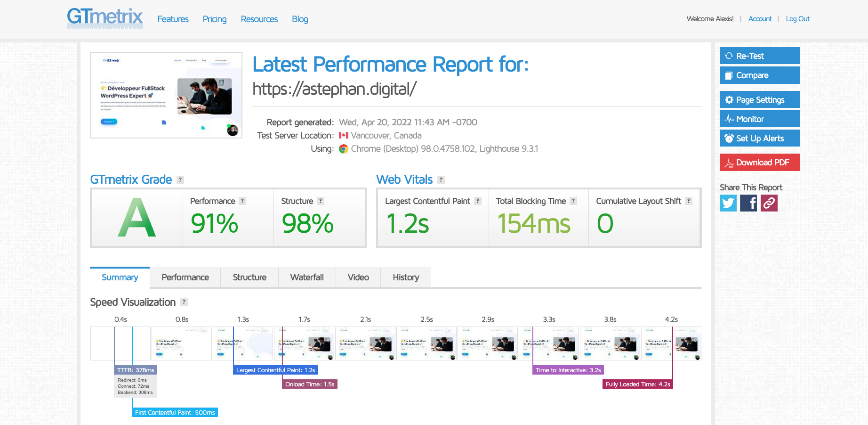Image resolution: width=868 pixels, height=425 pixels.
Task: Click the https://astephan.digital/ URL text
Action: [334, 89]
